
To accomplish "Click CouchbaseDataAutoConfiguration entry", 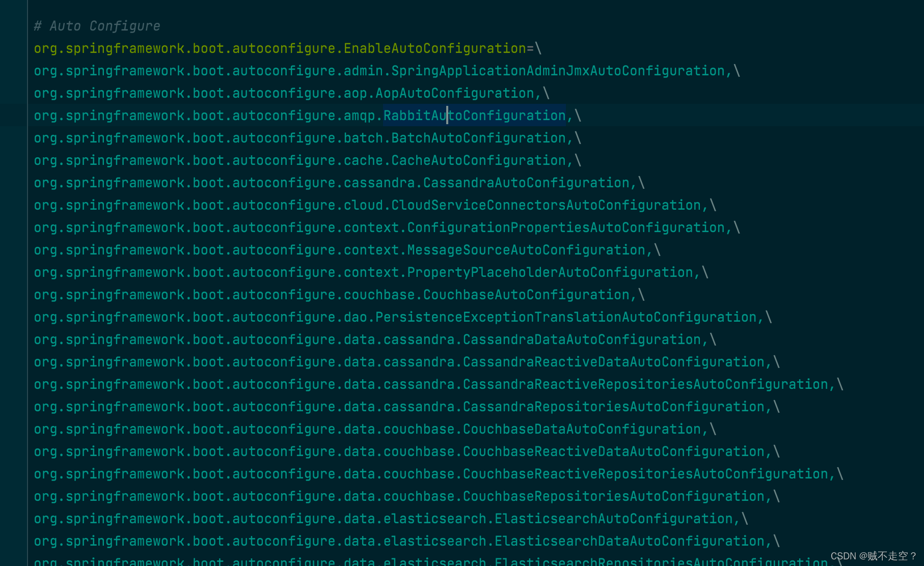I will point(375,429).
